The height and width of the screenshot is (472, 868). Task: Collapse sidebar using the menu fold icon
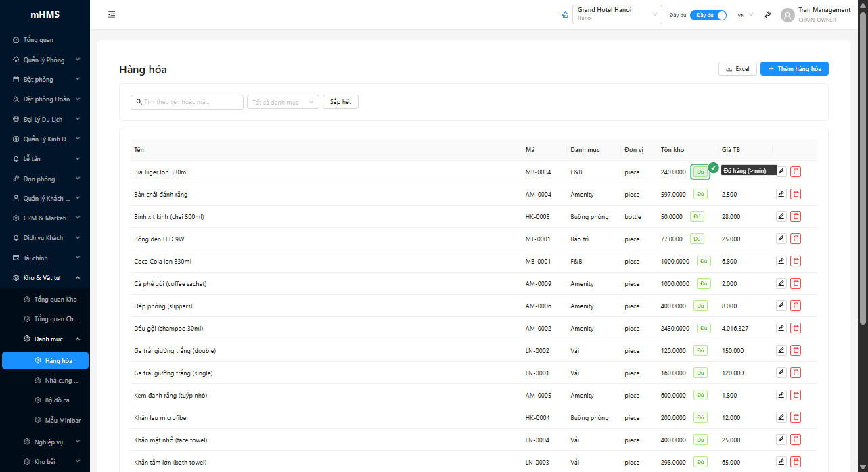coord(112,15)
